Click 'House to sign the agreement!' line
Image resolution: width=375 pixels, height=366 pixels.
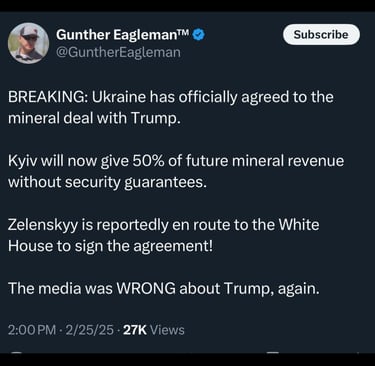[110, 246]
